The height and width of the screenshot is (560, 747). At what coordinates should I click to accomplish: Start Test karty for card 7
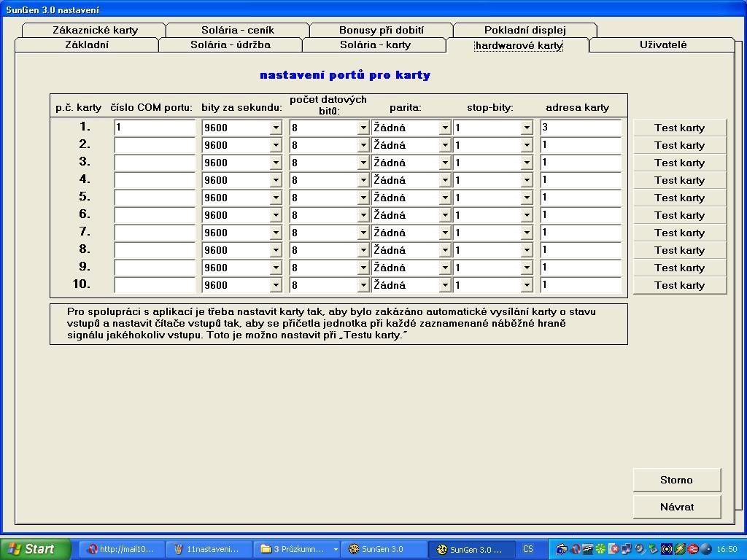click(x=679, y=233)
